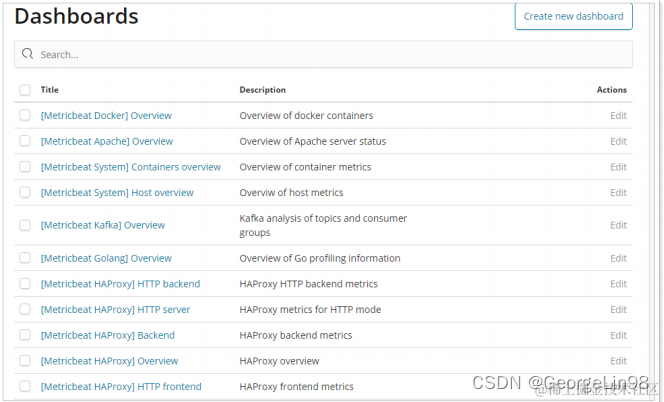
Task: Click the Dashboards page heading
Action: click(76, 17)
